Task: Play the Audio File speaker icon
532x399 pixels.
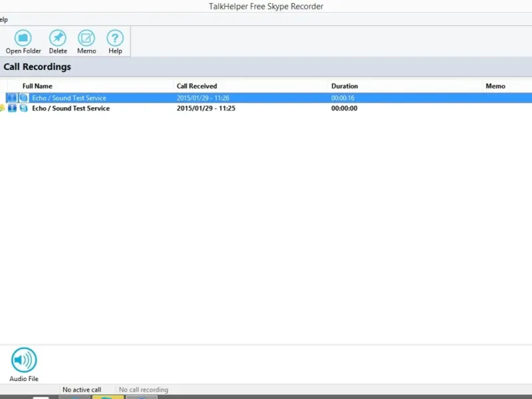Action: coord(24,360)
